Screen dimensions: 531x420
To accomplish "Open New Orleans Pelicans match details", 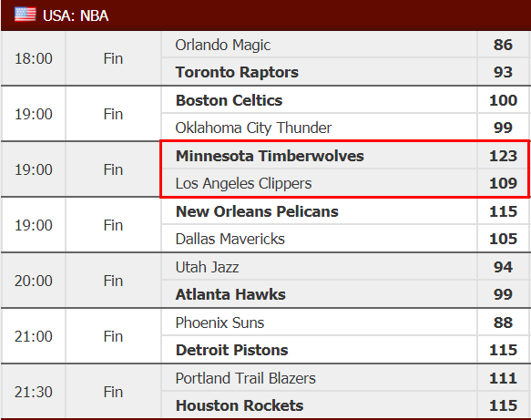I will point(257,211).
